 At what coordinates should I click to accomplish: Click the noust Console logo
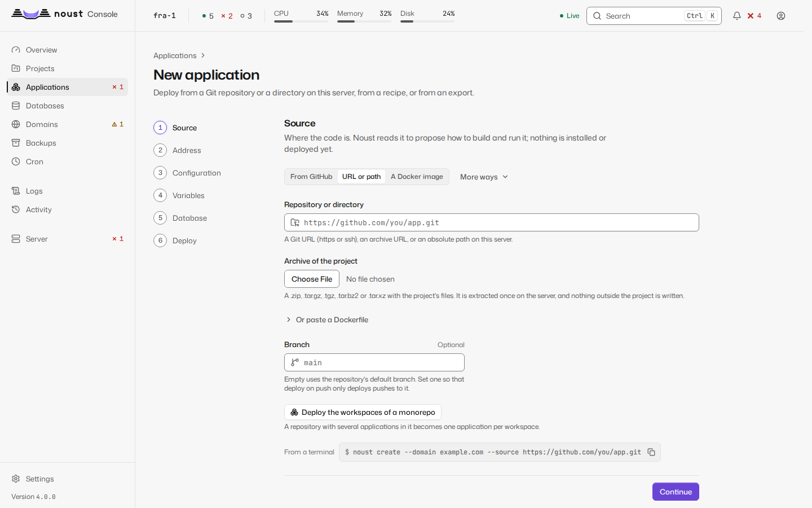pyautogui.click(x=65, y=14)
